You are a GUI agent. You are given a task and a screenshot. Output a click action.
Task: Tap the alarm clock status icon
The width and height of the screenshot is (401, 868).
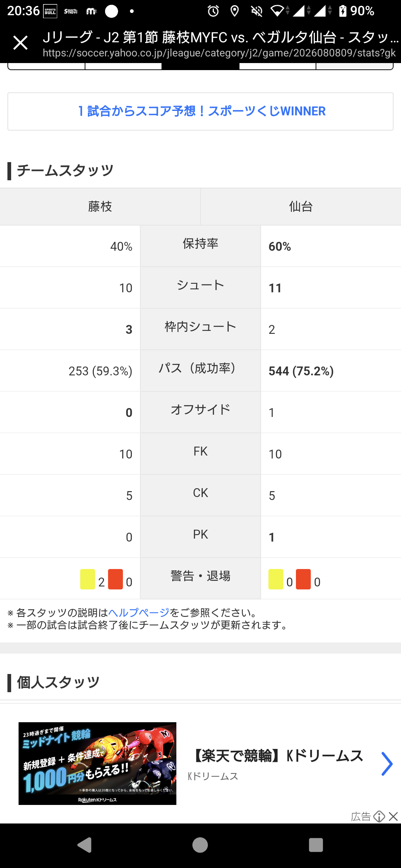point(213,11)
